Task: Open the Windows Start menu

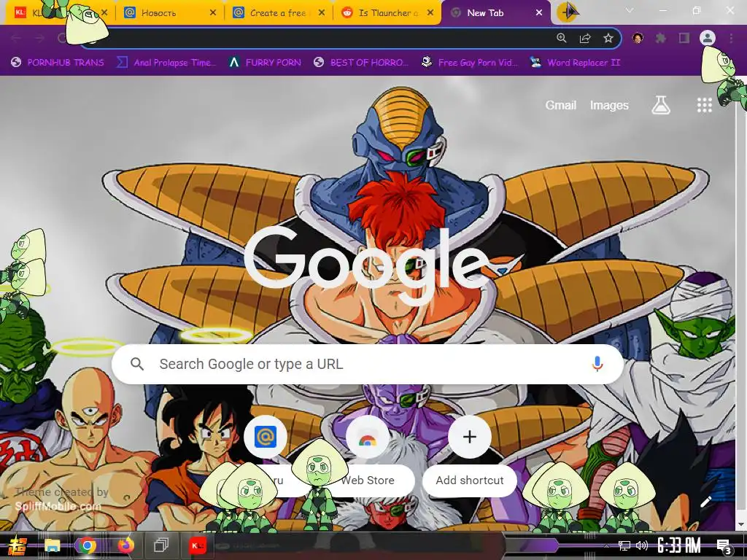Action: coord(18,545)
